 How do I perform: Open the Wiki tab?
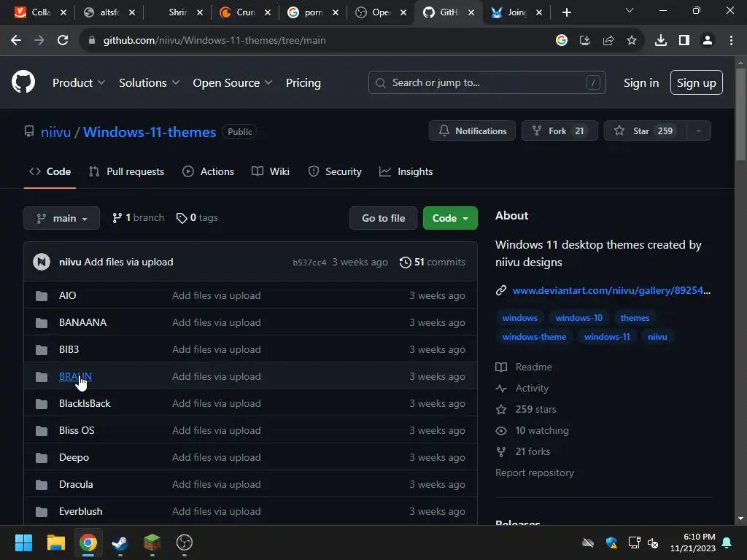click(x=271, y=171)
